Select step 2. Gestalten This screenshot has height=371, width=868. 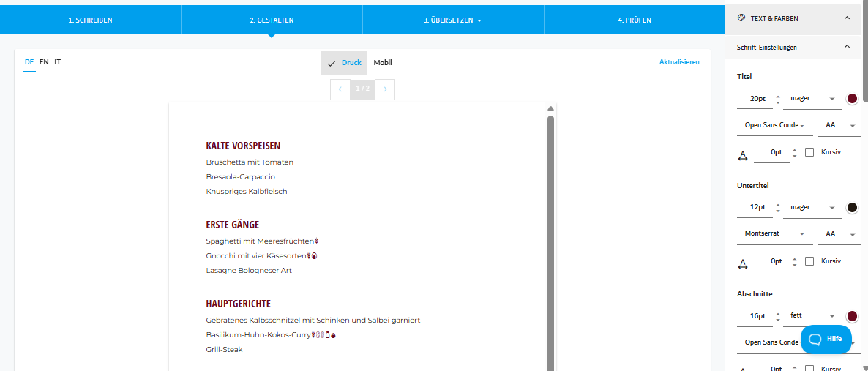272,20
